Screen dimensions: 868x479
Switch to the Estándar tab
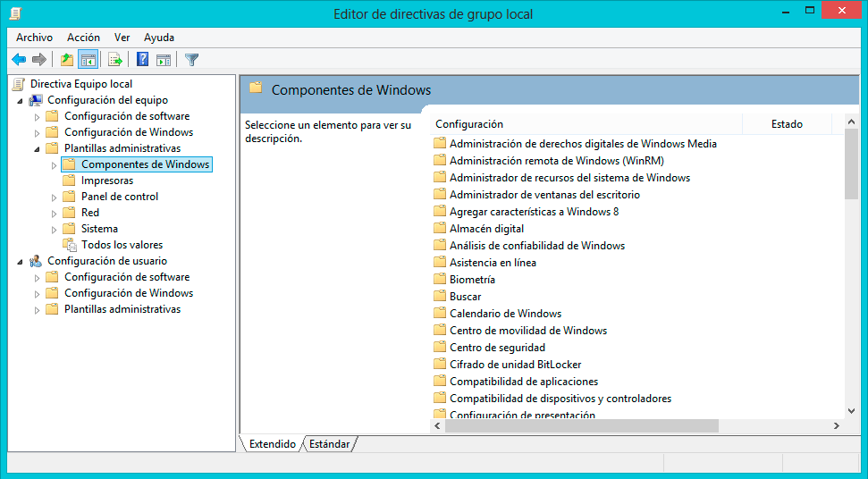point(329,443)
